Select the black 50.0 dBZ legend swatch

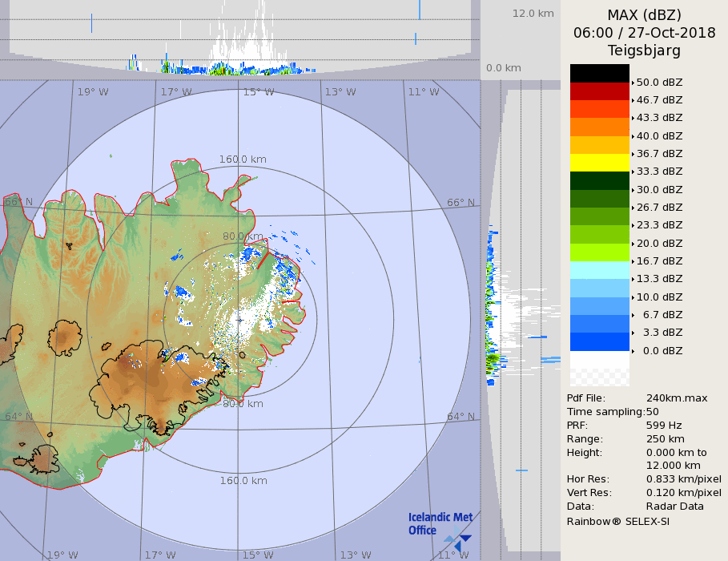pyautogui.click(x=599, y=74)
